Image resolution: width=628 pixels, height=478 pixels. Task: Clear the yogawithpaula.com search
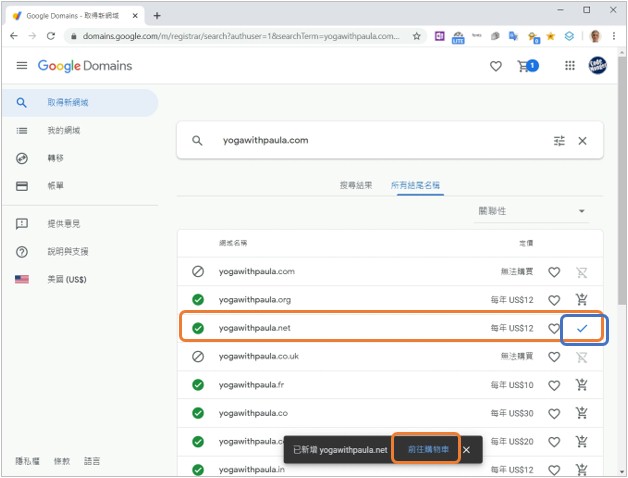pyautogui.click(x=582, y=141)
